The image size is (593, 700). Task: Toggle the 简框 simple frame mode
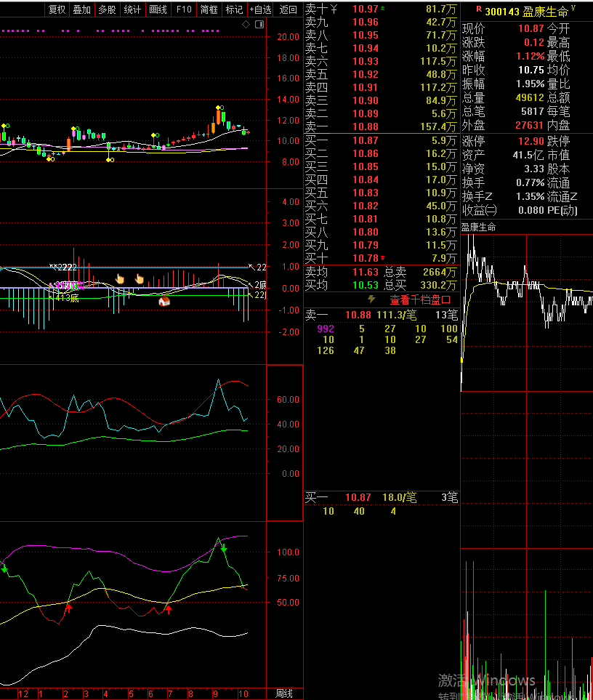click(x=209, y=9)
